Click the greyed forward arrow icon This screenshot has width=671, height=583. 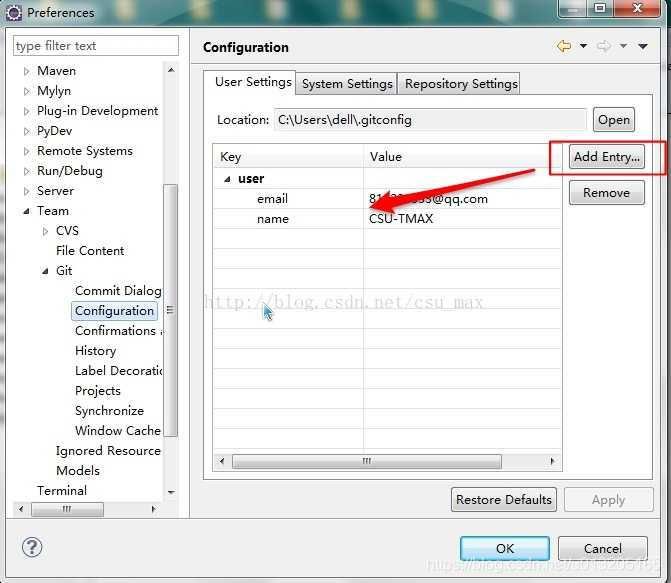603,46
